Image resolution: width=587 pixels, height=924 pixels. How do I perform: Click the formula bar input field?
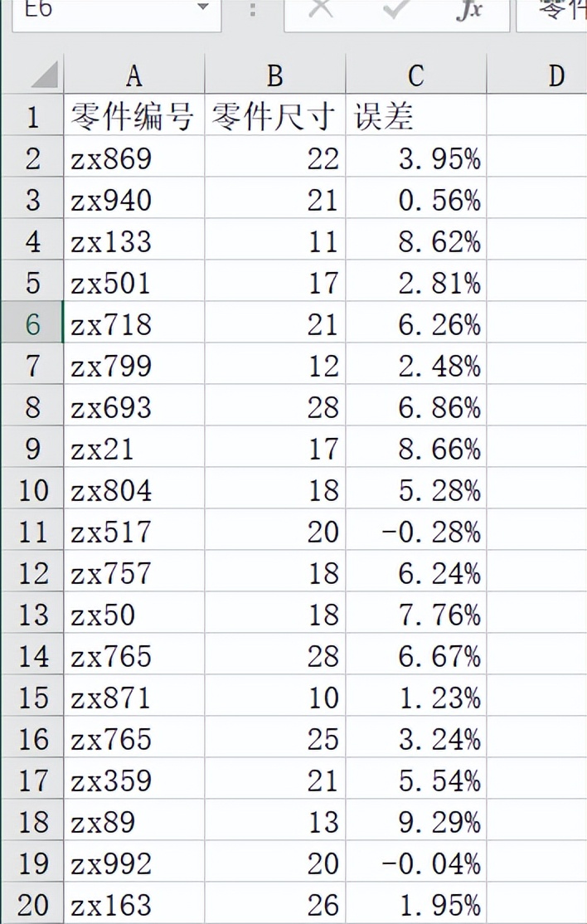(551, 12)
